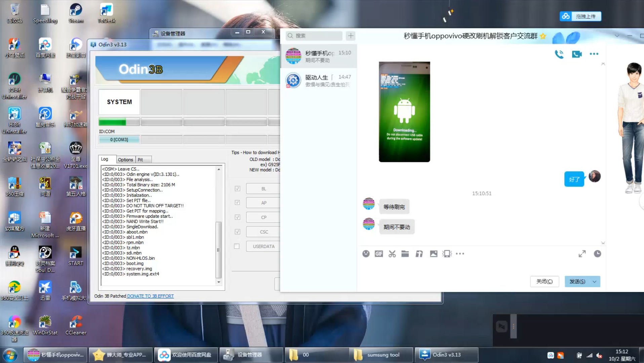
Task: Click the GIF button in chat toolbar
Action: [x=379, y=254]
